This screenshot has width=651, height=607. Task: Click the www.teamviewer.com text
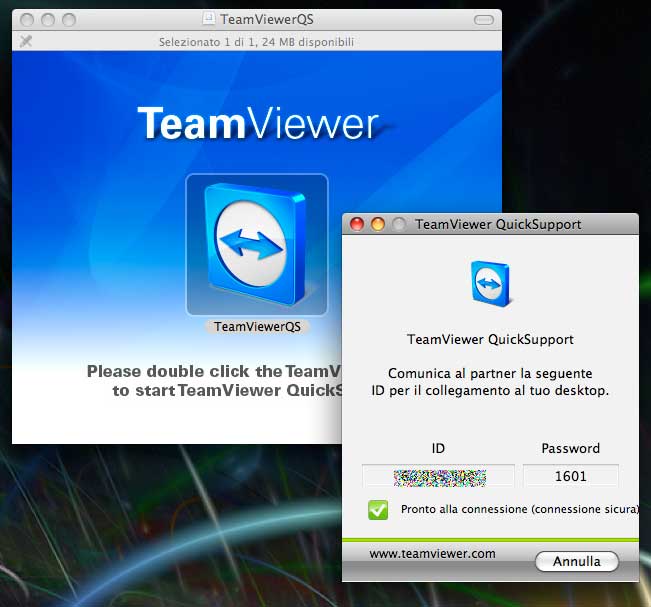[x=432, y=554]
